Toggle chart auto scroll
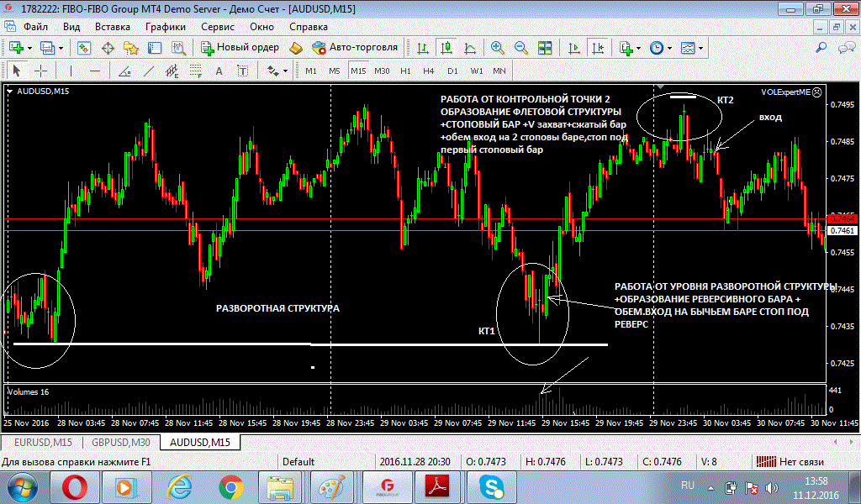The height and width of the screenshot is (504, 861). (x=573, y=48)
